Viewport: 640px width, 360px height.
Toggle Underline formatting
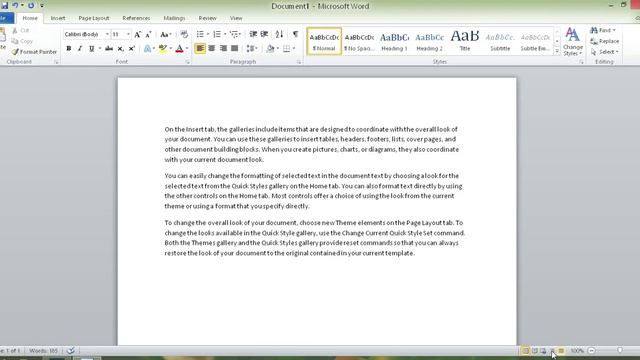coord(91,49)
